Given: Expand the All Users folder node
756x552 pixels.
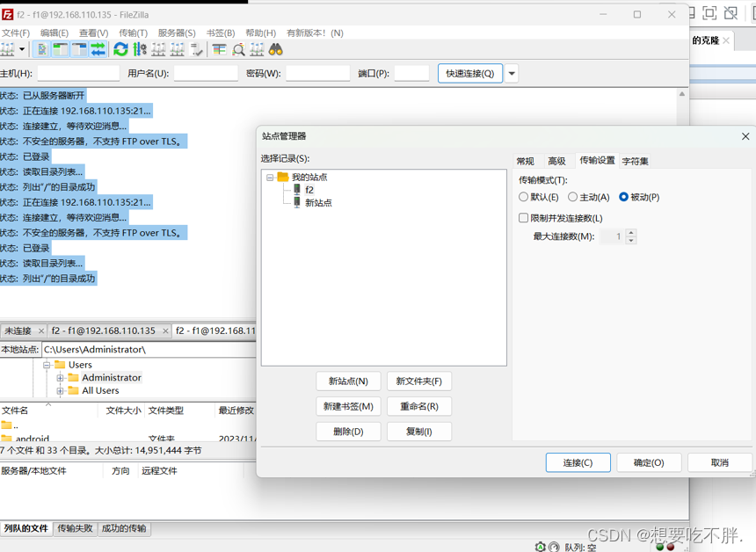Looking at the screenshot, I should pos(61,391).
